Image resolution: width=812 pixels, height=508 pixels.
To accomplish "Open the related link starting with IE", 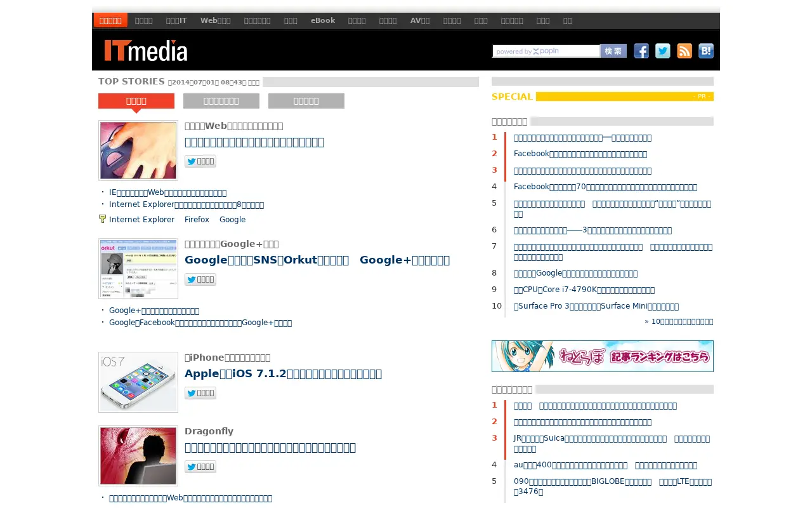I will (x=167, y=192).
